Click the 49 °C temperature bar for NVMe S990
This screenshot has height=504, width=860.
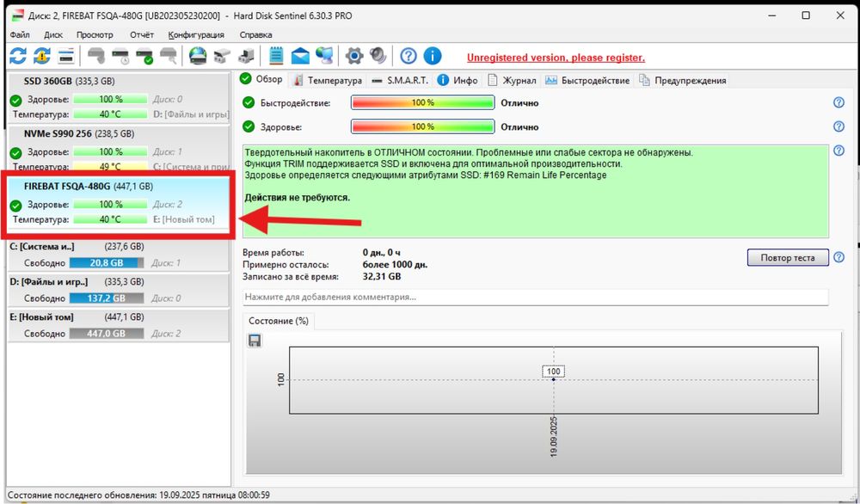(x=110, y=166)
